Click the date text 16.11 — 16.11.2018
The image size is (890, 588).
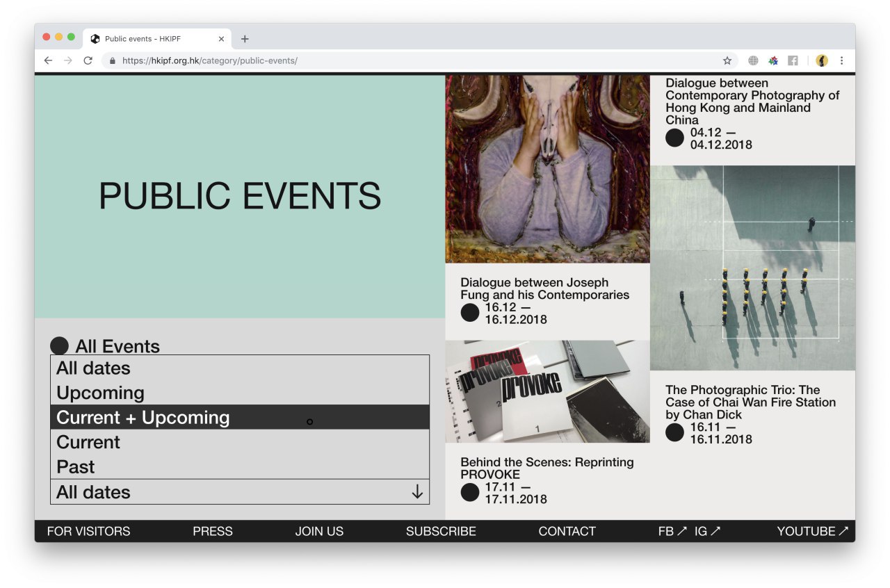pyautogui.click(x=721, y=433)
